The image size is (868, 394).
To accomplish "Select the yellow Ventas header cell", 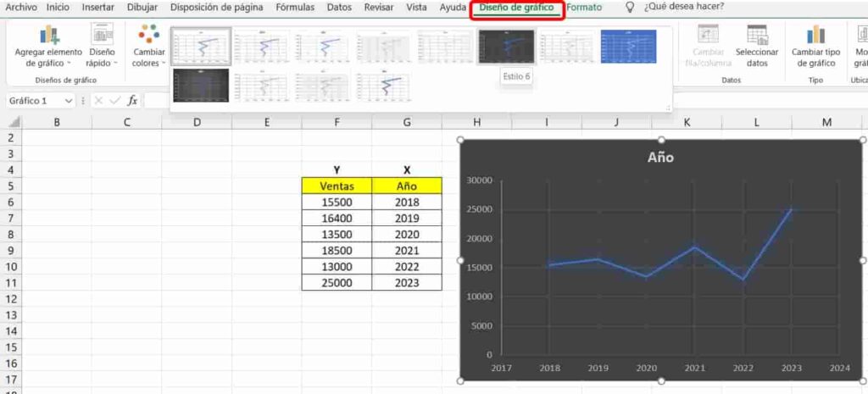I will (x=337, y=186).
